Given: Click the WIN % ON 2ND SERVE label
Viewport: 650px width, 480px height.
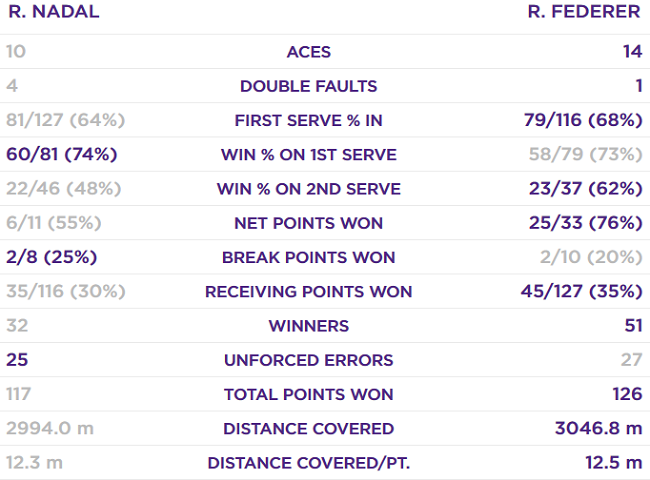Looking at the screenshot, I should tap(308, 189).
